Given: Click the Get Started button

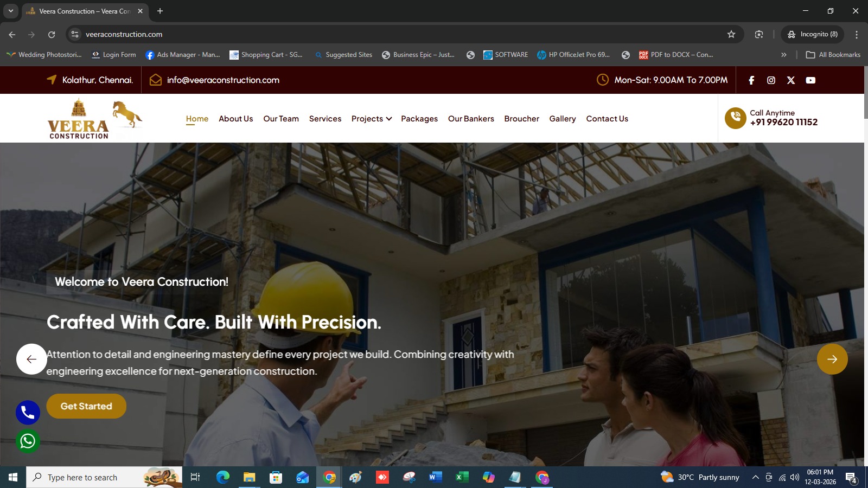Looking at the screenshot, I should pyautogui.click(x=86, y=406).
